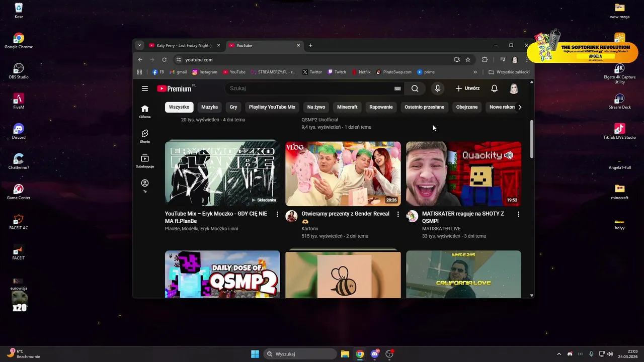Expand the hidden bookmarks chevron

click(x=475, y=72)
